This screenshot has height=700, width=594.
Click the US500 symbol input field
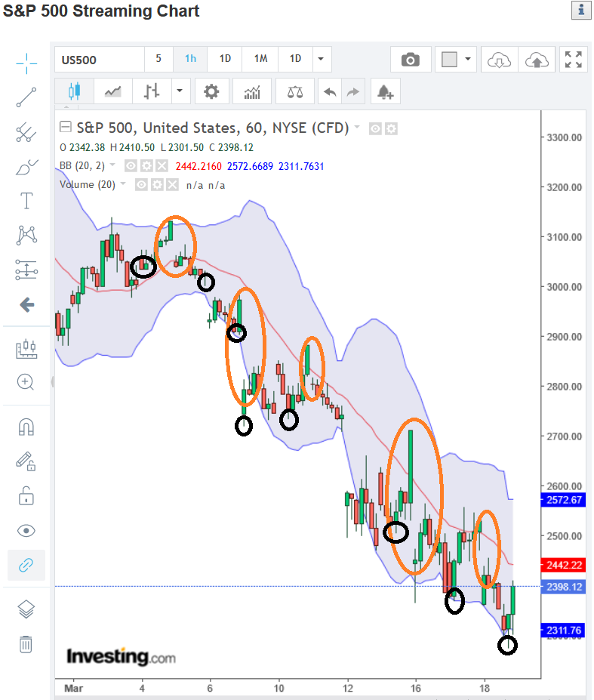point(100,60)
